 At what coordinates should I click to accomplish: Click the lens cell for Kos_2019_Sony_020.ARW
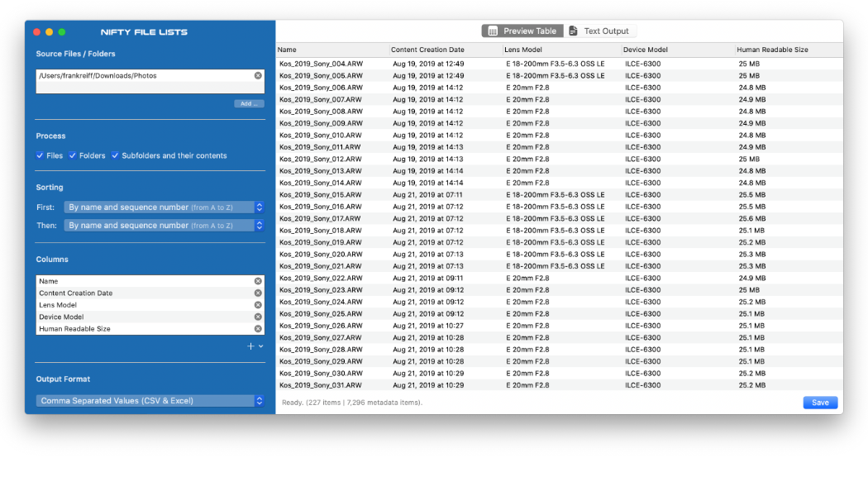pyautogui.click(x=556, y=254)
